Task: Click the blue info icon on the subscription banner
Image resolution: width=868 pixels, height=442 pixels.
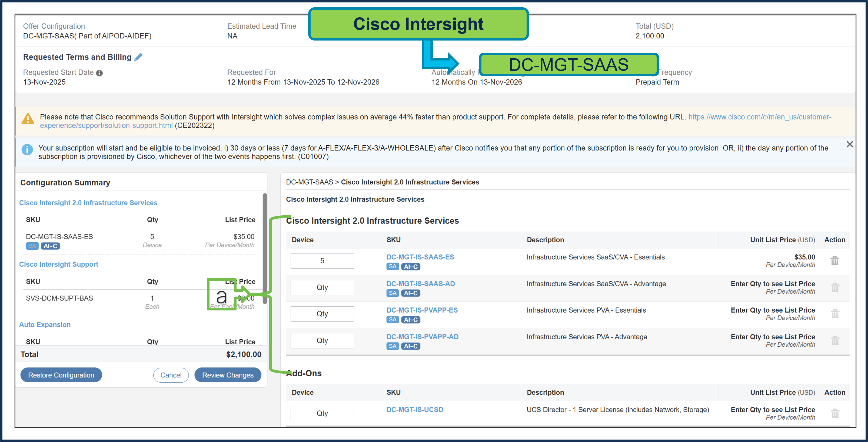Action: [x=27, y=150]
